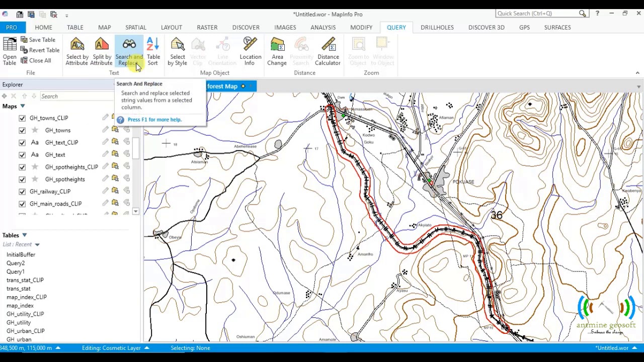Open the List: Recent dropdown
Viewport: 644px width, 362px height.
[37, 244]
